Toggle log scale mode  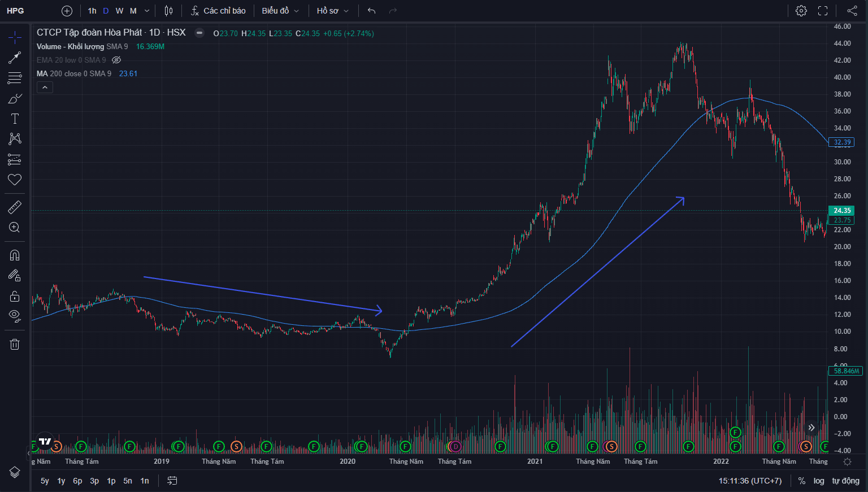coord(819,481)
